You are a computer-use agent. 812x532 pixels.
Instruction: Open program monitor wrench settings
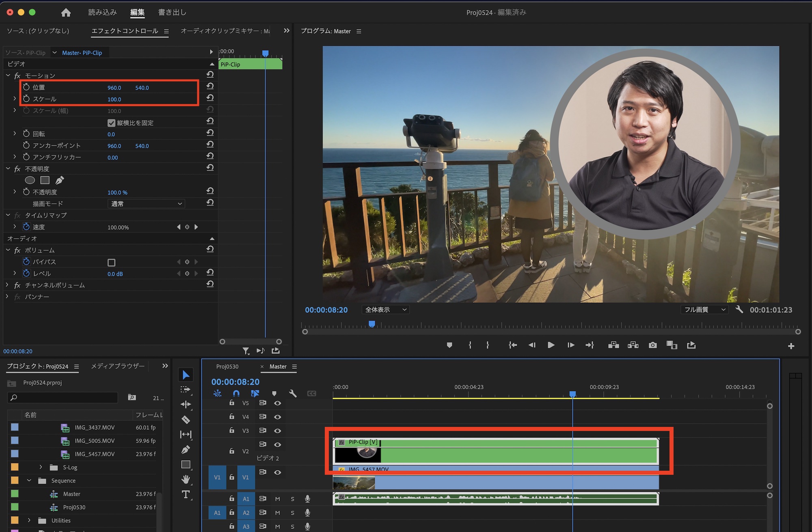click(739, 310)
